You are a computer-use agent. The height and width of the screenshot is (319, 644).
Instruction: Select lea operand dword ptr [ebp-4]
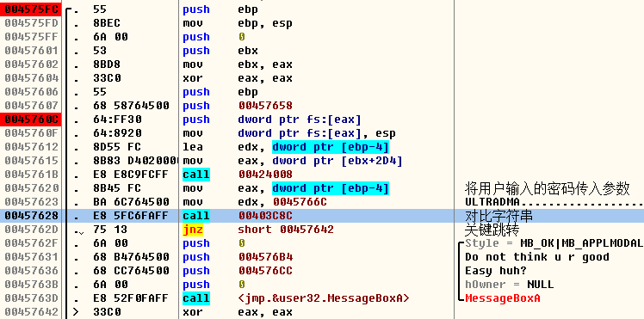(x=331, y=147)
